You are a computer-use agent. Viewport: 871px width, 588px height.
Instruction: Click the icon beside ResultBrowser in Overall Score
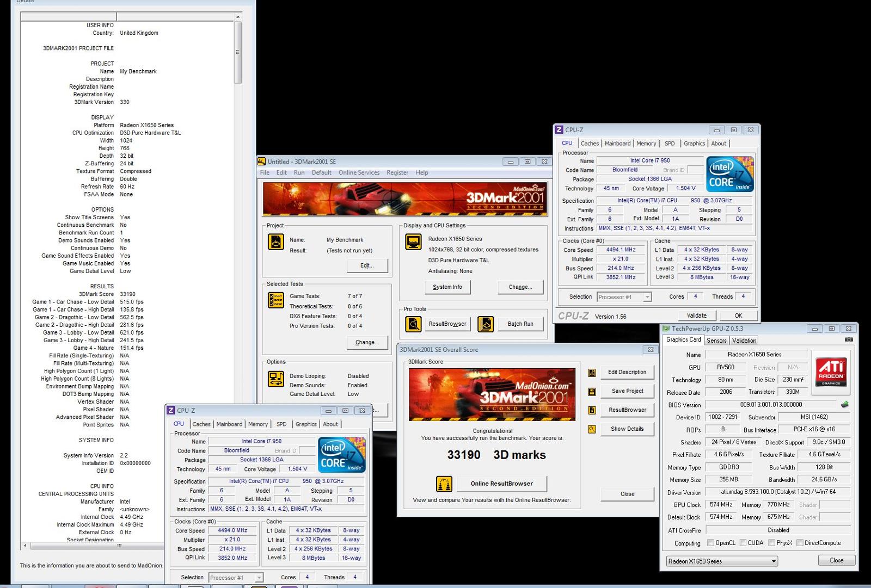592,410
